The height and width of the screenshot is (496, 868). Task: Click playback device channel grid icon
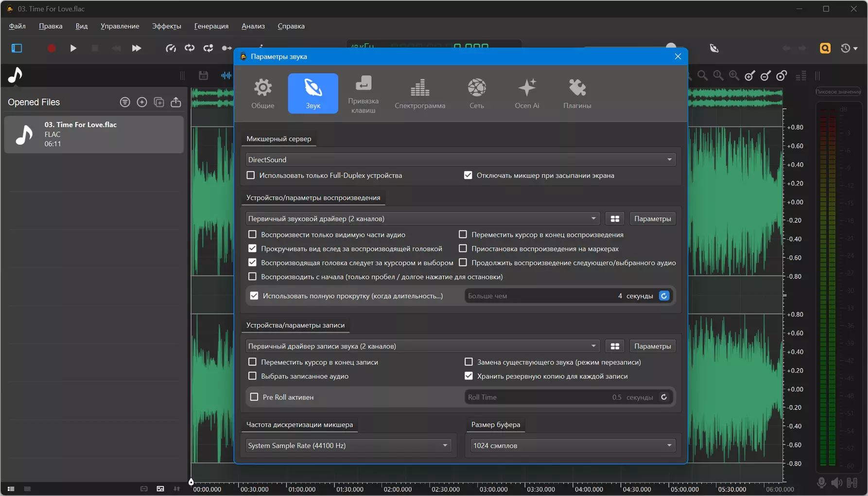tap(615, 219)
